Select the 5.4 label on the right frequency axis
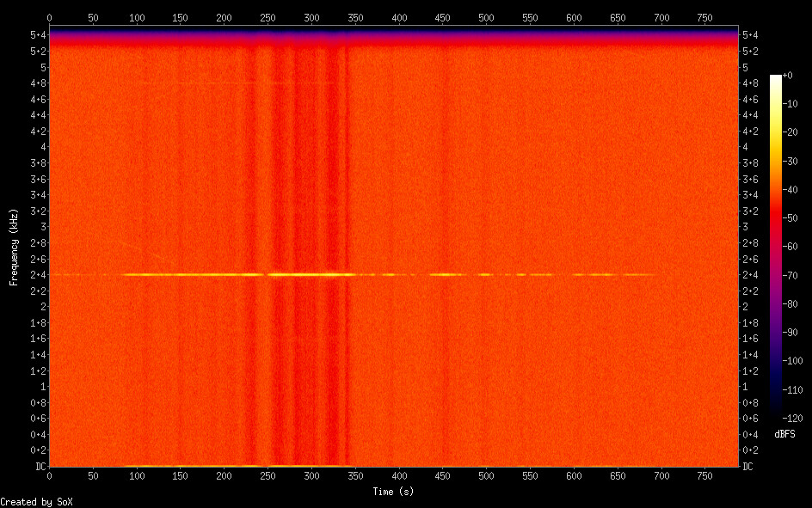812x508 pixels. 750,35
